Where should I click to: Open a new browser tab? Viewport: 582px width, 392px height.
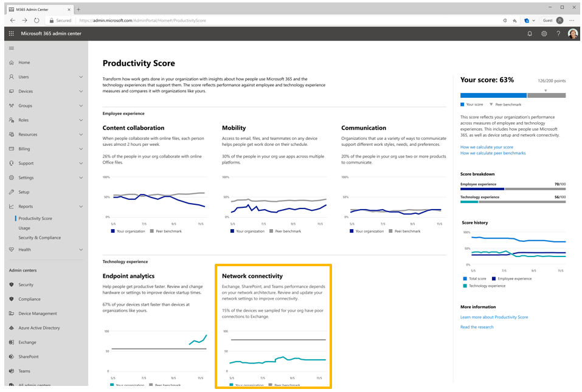[x=78, y=9]
